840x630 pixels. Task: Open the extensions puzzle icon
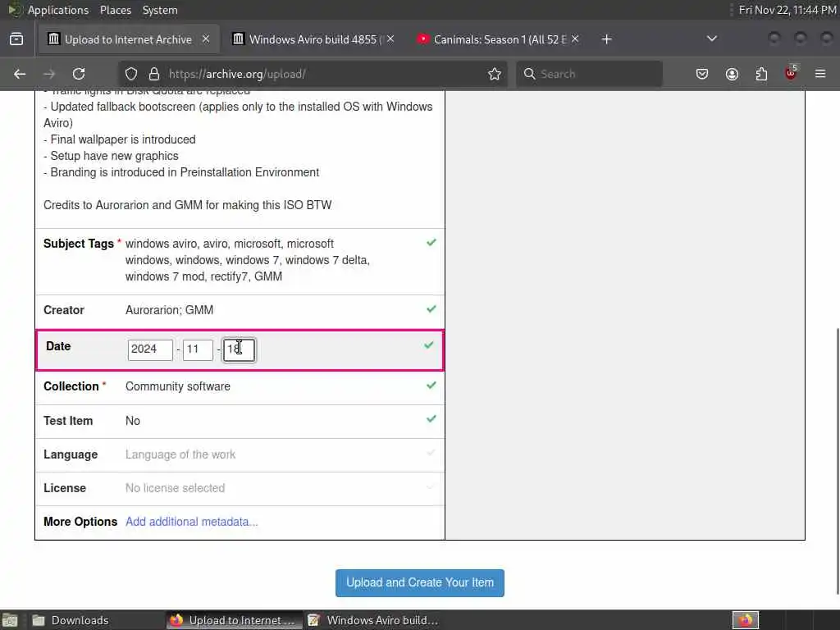pos(761,74)
